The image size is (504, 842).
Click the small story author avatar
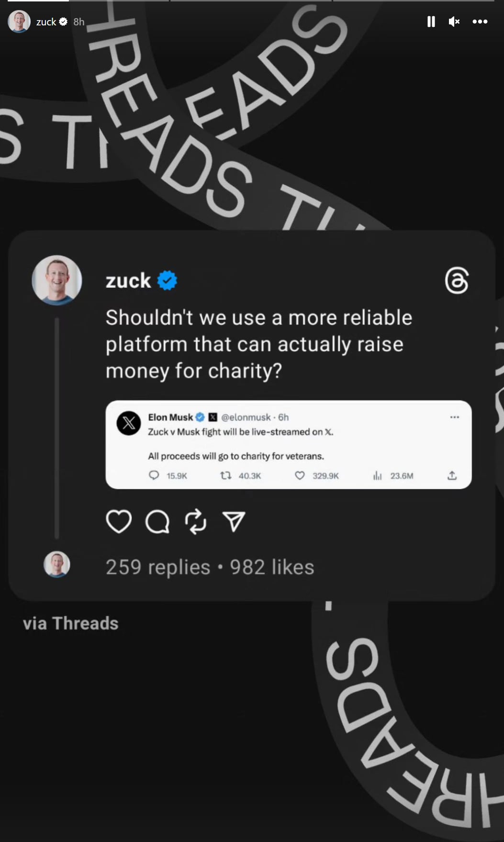19,22
